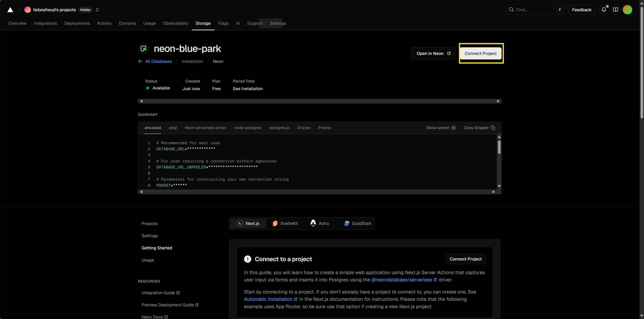The height and width of the screenshot is (319, 644).
Task: Expand the team switcher chevrons
Action: (x=97, y=10)
